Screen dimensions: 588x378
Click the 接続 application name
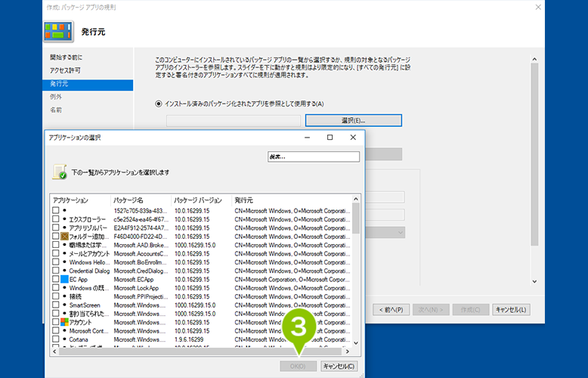(76, 296)
